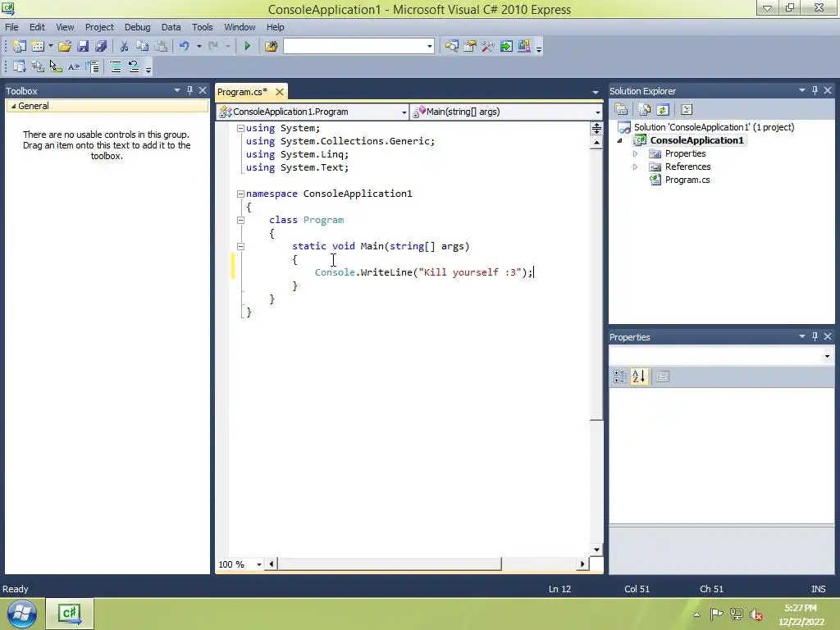Open the ConsoleApplication1.Program type dropdown
This screenshot has height=630, width=840.
tap(404, 112)
